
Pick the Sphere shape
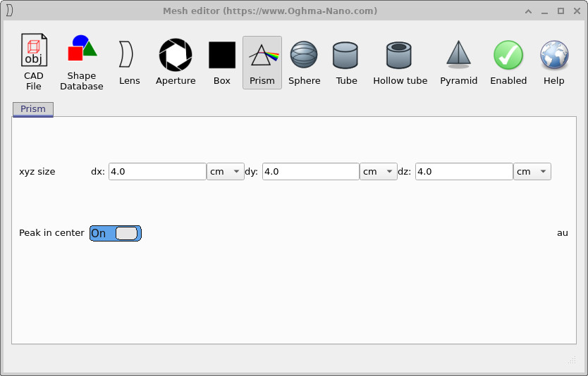tap(304, 62)
